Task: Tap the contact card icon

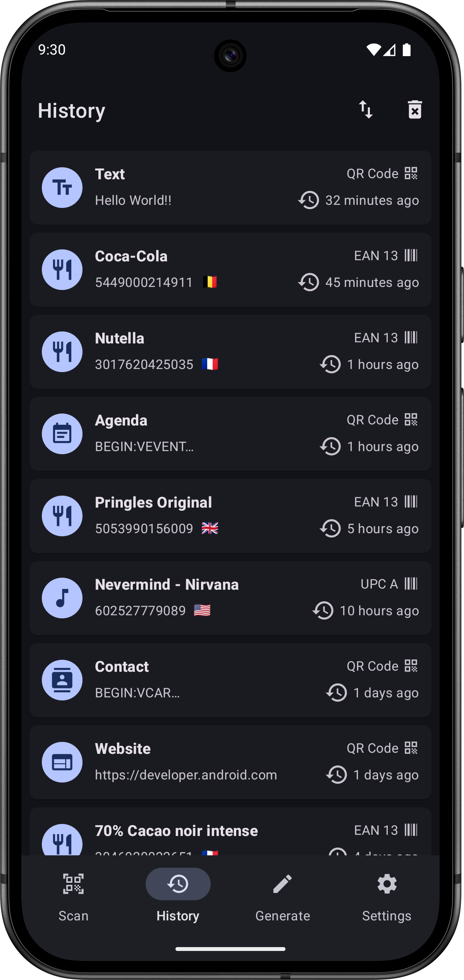Action: pyautogui.click(x=62, y=680)
